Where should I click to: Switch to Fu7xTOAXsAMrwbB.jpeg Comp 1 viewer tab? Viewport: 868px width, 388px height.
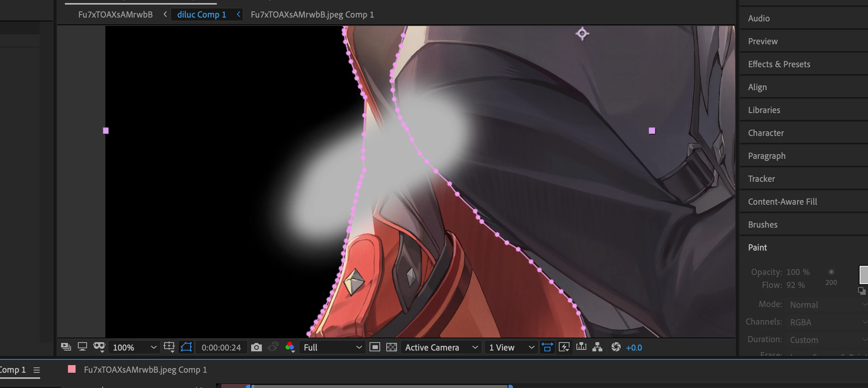click(312, 15)
